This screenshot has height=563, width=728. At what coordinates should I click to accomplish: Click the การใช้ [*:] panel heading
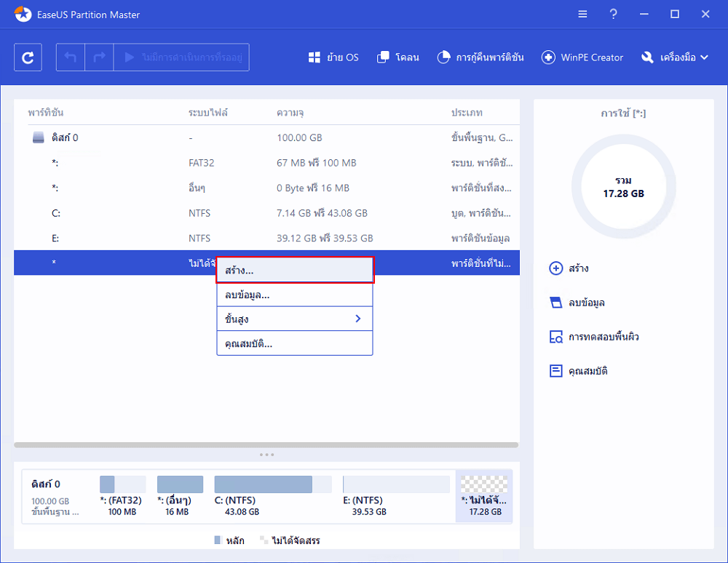click(x=624, y=113)
